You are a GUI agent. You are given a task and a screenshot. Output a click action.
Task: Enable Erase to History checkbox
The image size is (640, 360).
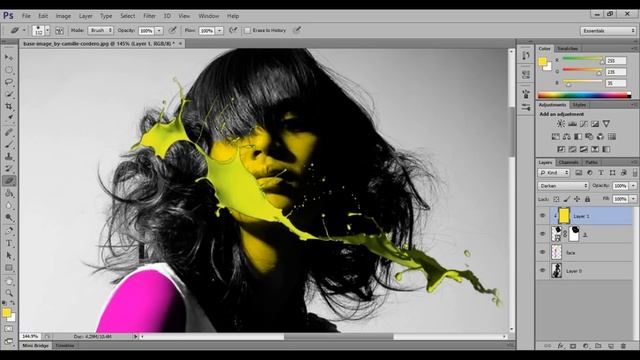point(247,31)
